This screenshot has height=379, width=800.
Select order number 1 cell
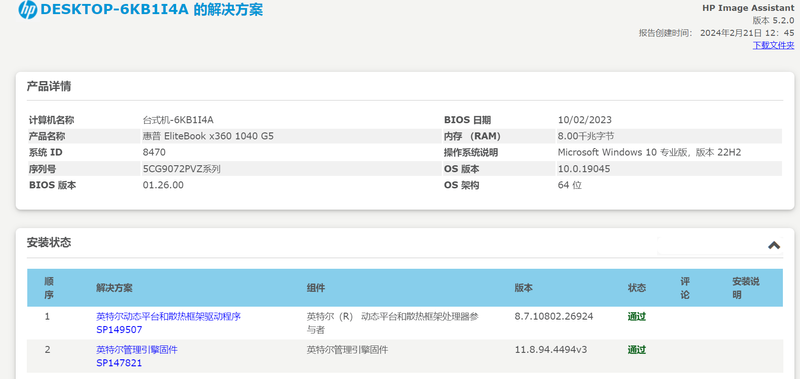click(x=47, y=316)
